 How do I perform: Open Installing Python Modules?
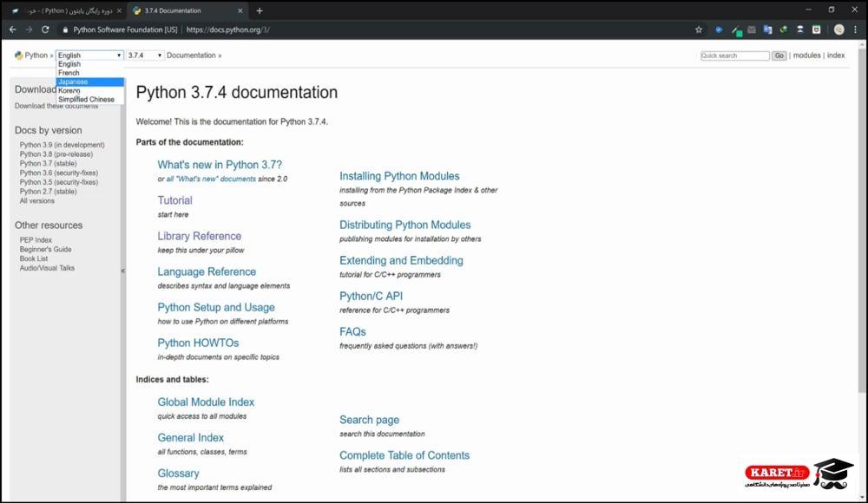pyautogui.click(x=399, y=176)
